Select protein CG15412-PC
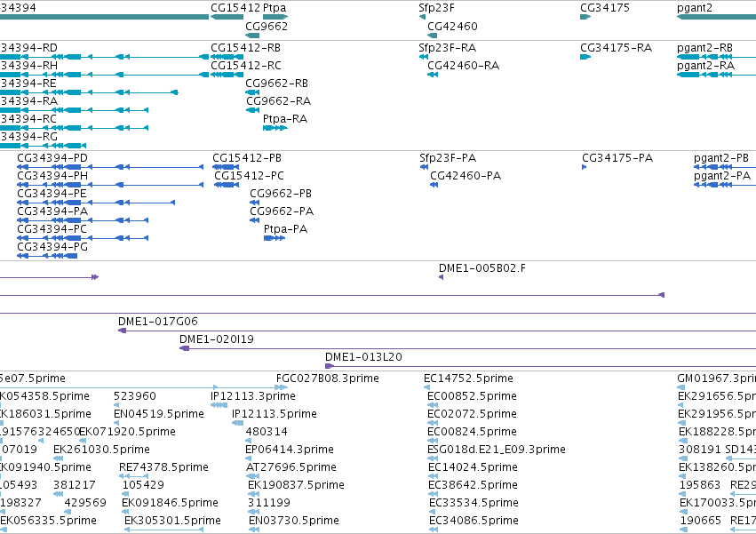This screenshot has width=756, height=534. 250,176
